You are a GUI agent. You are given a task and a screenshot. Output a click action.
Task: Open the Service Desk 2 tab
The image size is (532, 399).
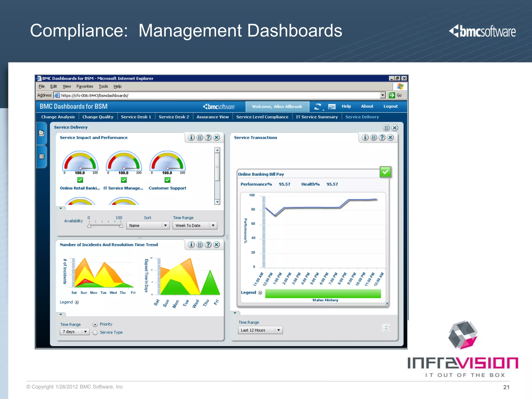174,117
